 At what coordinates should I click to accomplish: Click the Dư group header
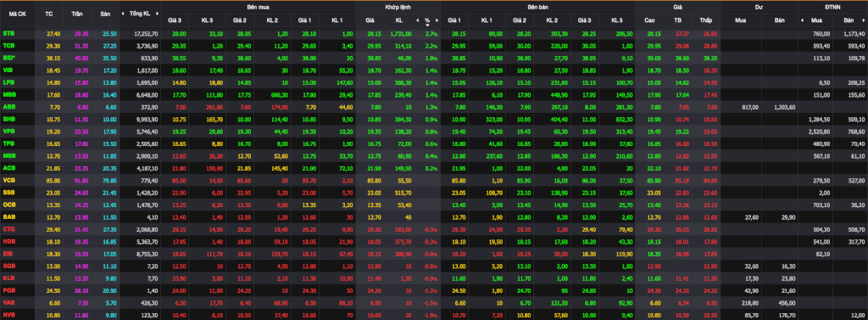point(759,7)
